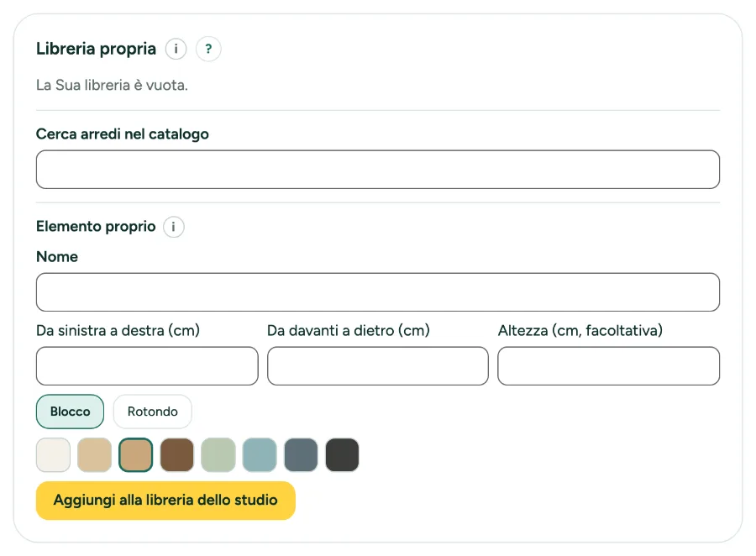
Task: Show info icon next to Elemento proprio
Action: click(x=174, y=227)
